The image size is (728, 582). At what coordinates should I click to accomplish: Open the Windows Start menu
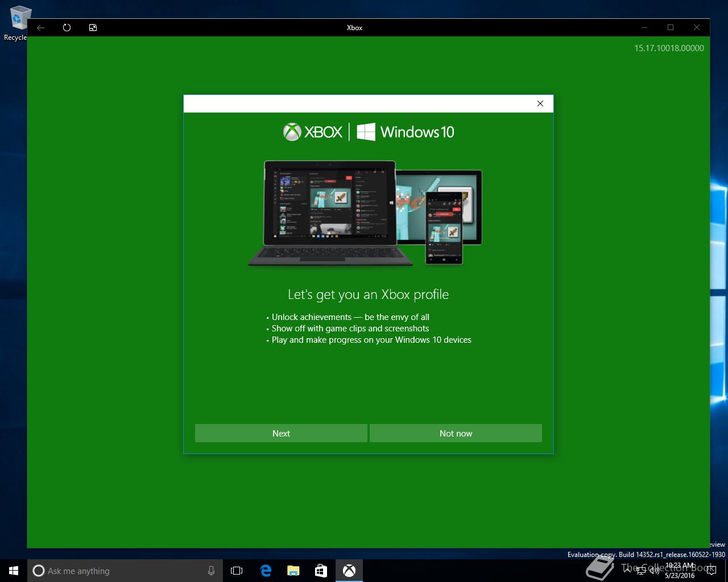tap(14, 571)
